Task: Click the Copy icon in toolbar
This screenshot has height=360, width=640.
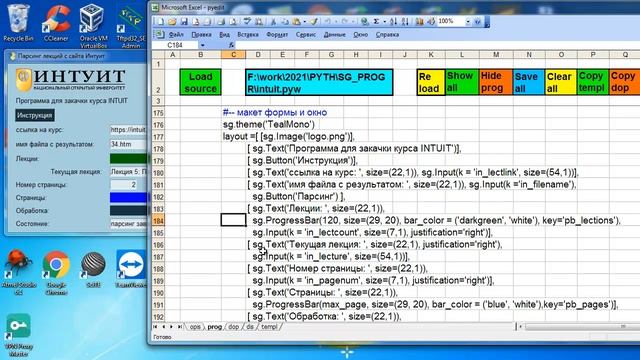Action: (x=284, y=21)
